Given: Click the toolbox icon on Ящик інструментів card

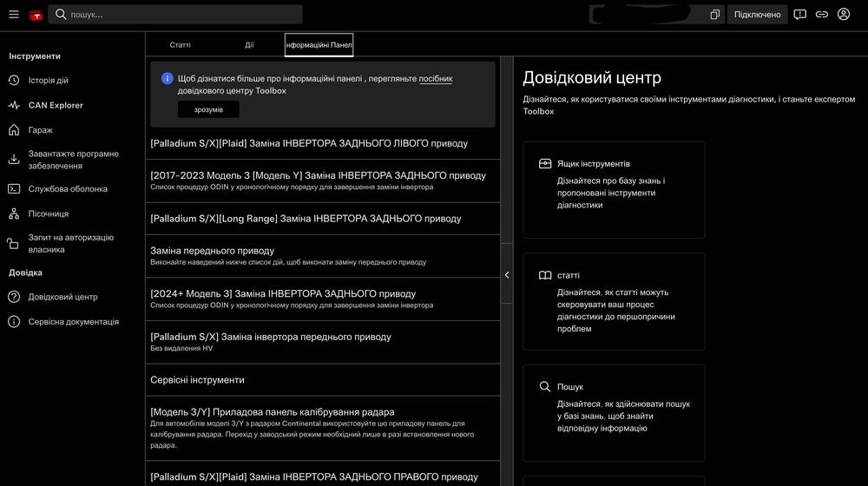Looking at the screenshot, I should [x=545, y=164].
